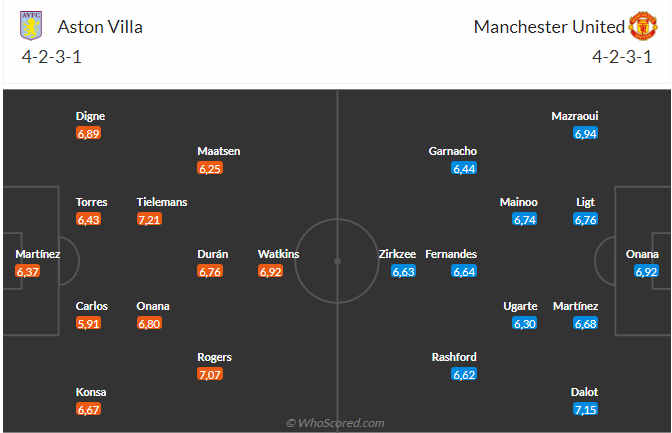672x433 pixels.
Task: Click goalkeeper Onana's 6,92 blue rating
Action: tap(646, 271)
